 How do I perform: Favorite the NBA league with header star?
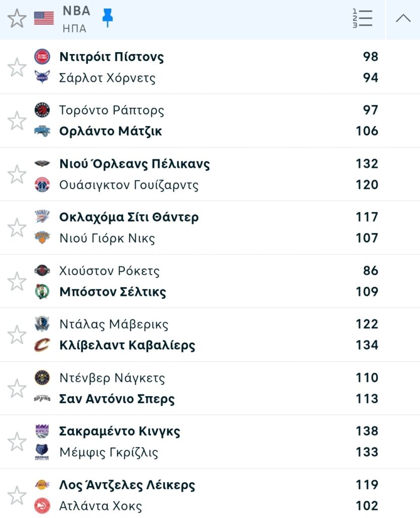[x=17, y=19]
